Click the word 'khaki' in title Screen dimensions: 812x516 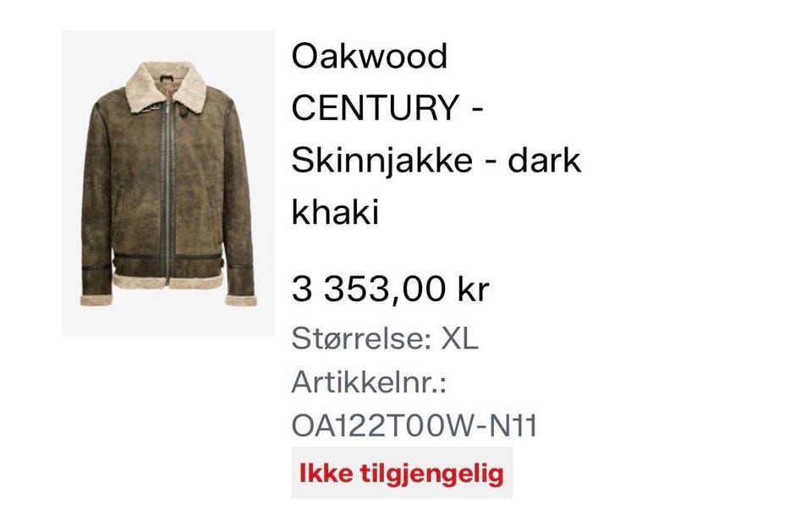[x=335, y=211]
